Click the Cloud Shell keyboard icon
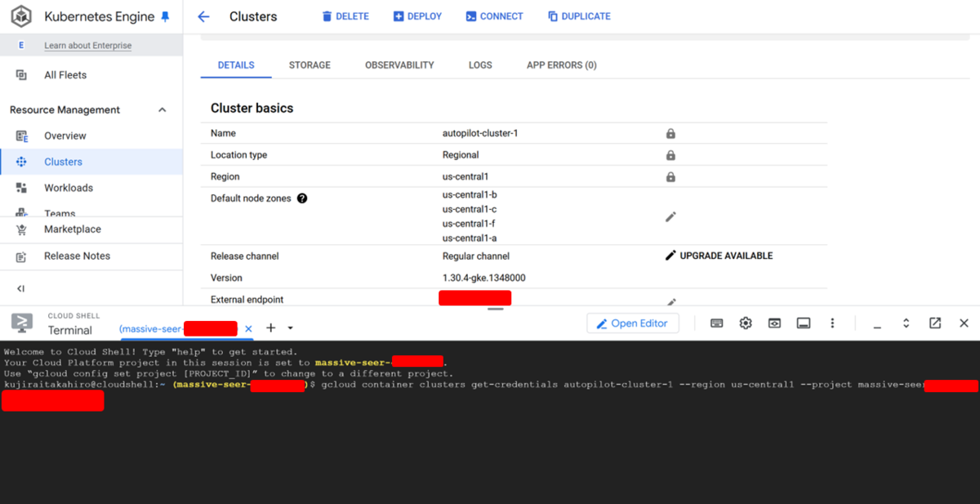Screen dimensions: 980x504 (x=716, y=323)
